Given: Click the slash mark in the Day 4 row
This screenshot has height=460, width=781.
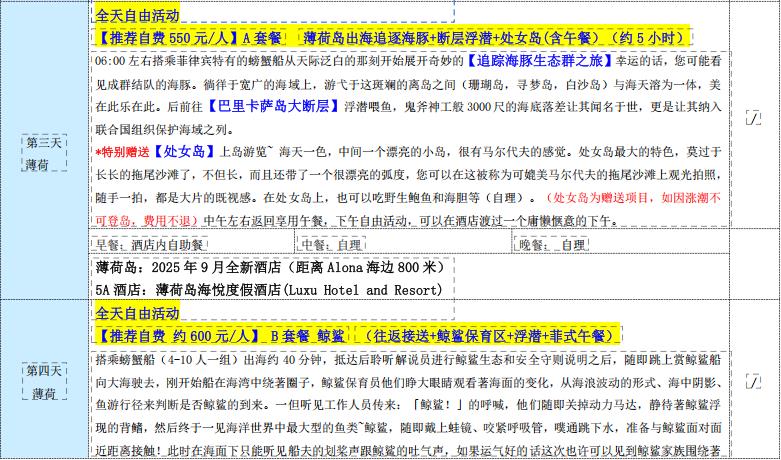Looking at the screenshot, I should pos(754,380).
